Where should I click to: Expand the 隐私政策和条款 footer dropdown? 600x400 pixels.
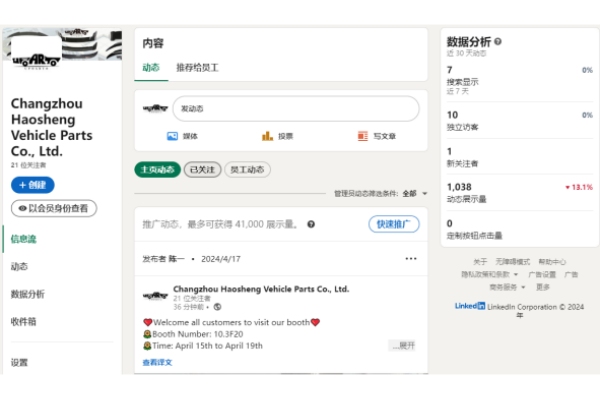tap(489, 274)
